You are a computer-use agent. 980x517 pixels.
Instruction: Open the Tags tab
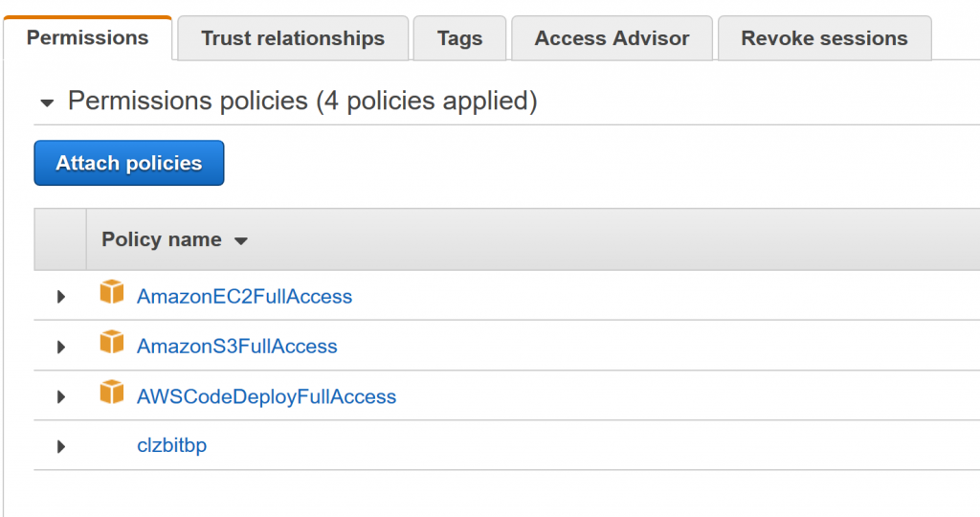pos(459,38)
